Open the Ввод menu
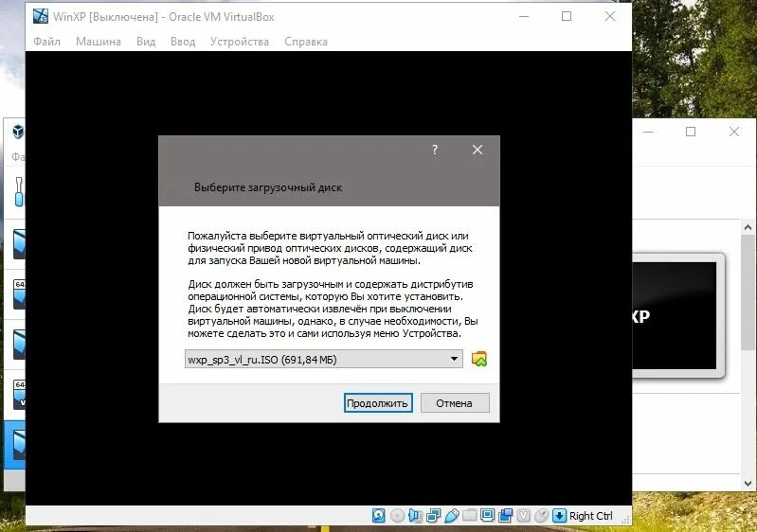Screen dimensions: 757x532 click(183, 42)
